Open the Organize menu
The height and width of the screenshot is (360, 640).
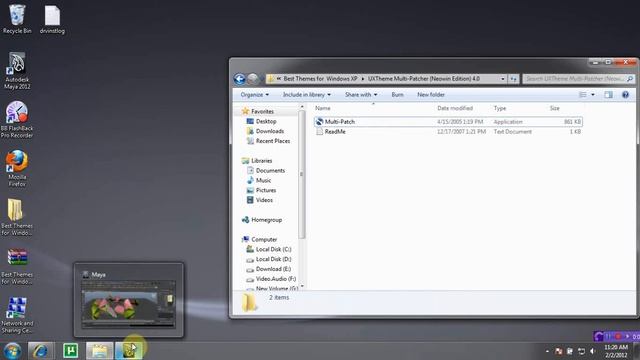255,95
